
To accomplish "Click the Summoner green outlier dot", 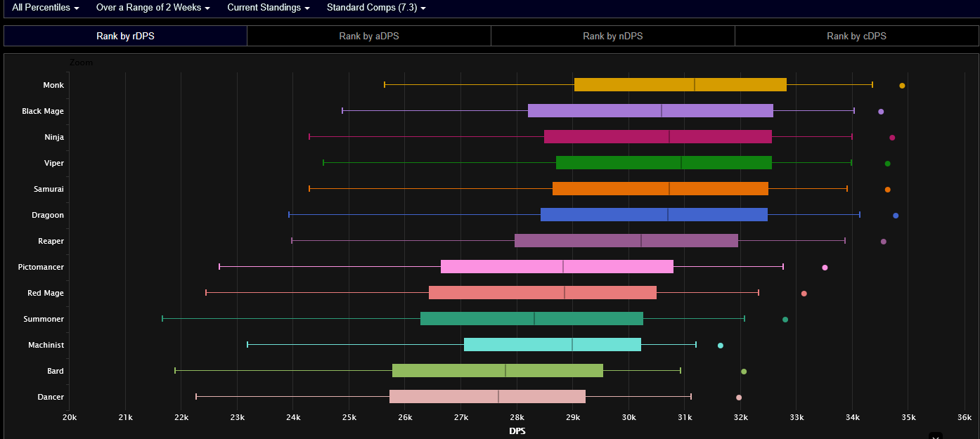I will pos(785,320).
